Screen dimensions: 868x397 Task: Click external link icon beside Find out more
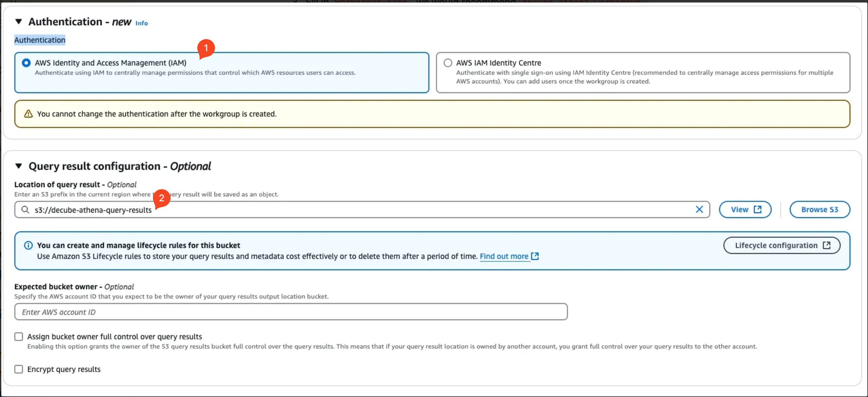pos(535,256)
